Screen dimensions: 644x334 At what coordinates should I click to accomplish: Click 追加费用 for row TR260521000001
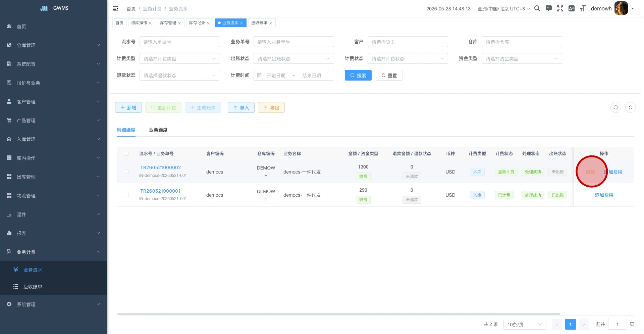pos(604,195)
